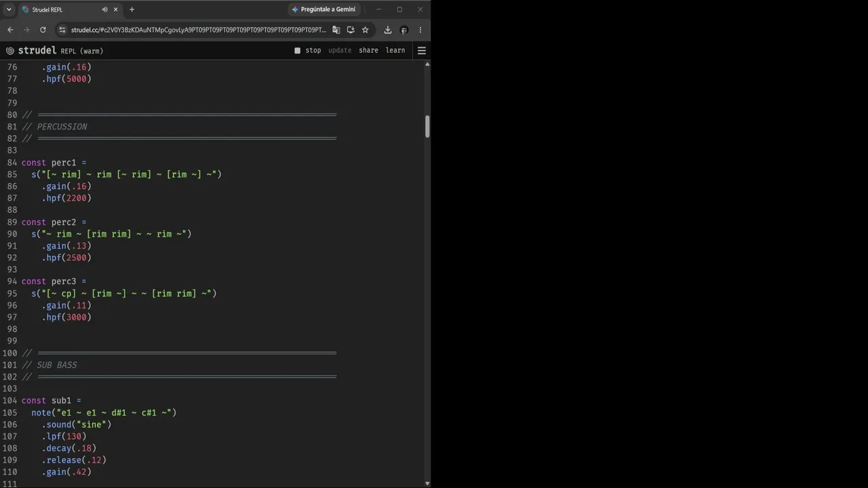868x488 pixels.
Task: Open browser downloads
Action: click(x=388, y=30)
